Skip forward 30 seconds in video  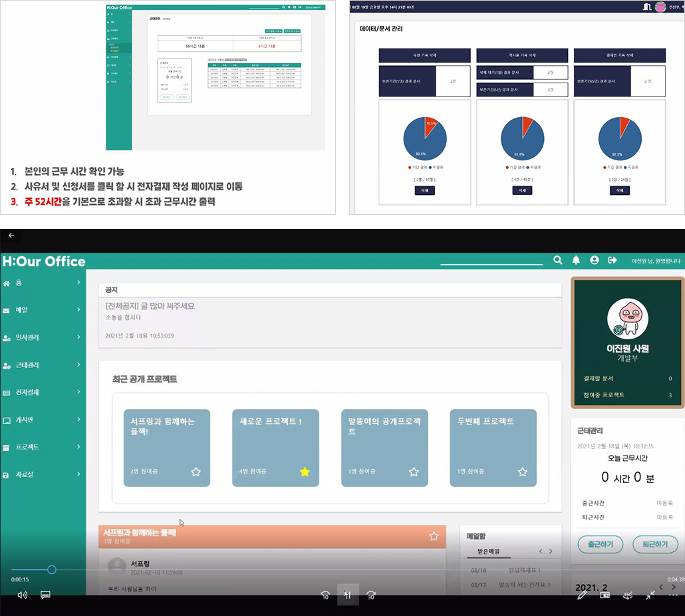pyautogui.click(x=370, y=595)
